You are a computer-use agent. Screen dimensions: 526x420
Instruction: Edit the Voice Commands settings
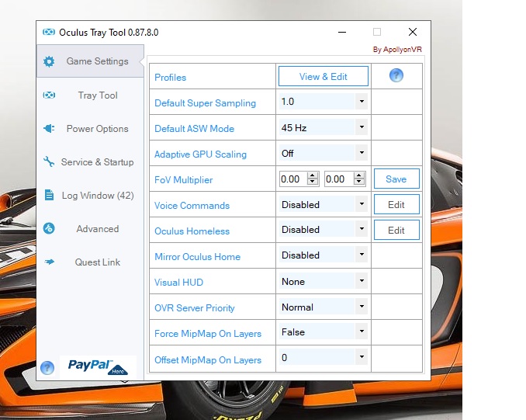point(396,204)
